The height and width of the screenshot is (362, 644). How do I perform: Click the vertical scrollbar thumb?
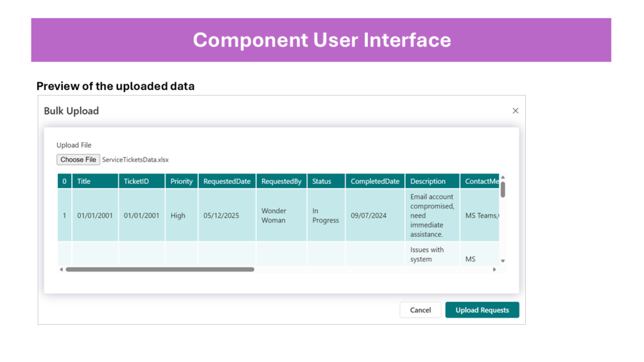(502, 189)
